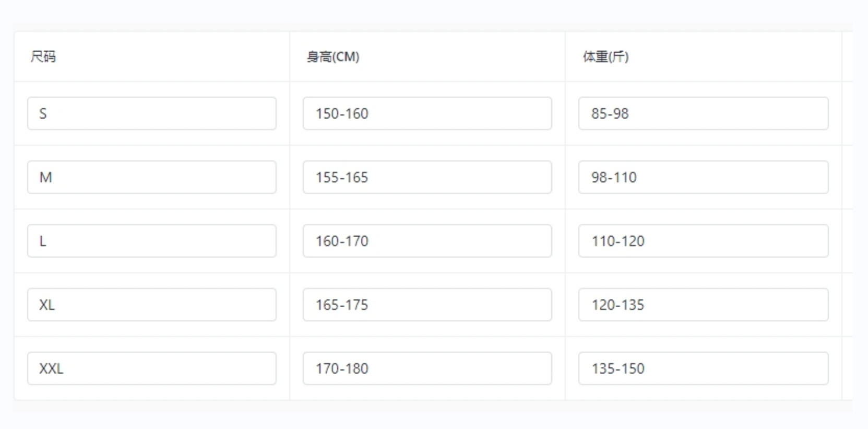Click the 165-175 height field
This screenshot has height=429, width=868.
(427, 305)
